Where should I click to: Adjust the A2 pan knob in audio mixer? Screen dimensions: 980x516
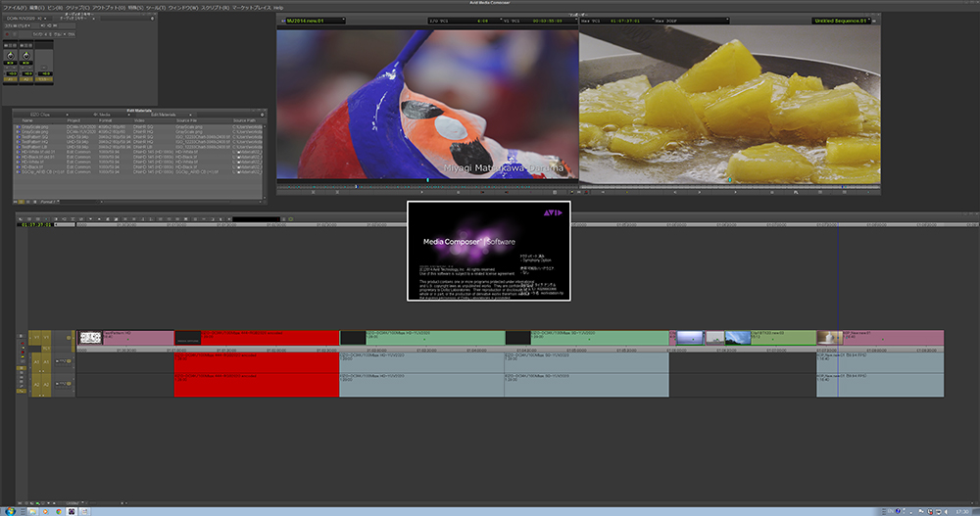click(26, 56)
